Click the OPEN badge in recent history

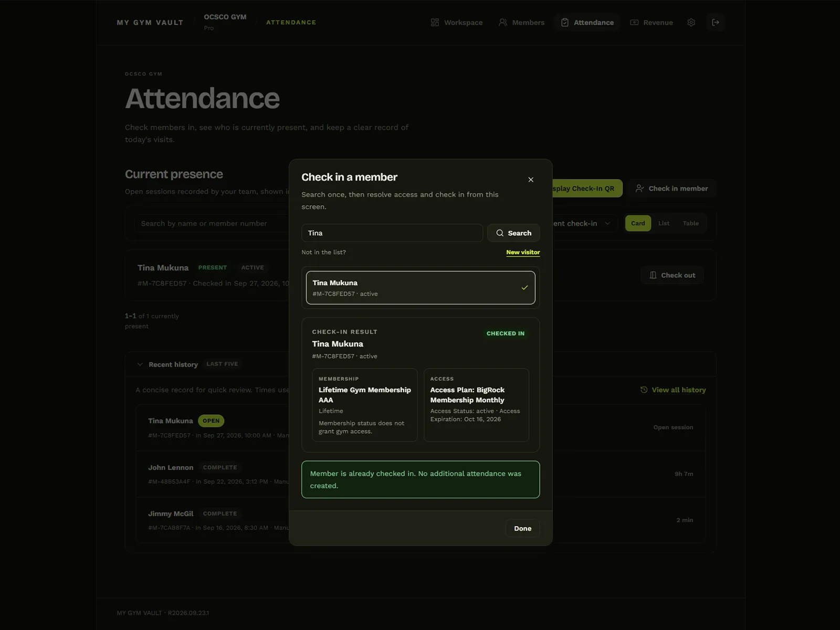click(211, 421)
